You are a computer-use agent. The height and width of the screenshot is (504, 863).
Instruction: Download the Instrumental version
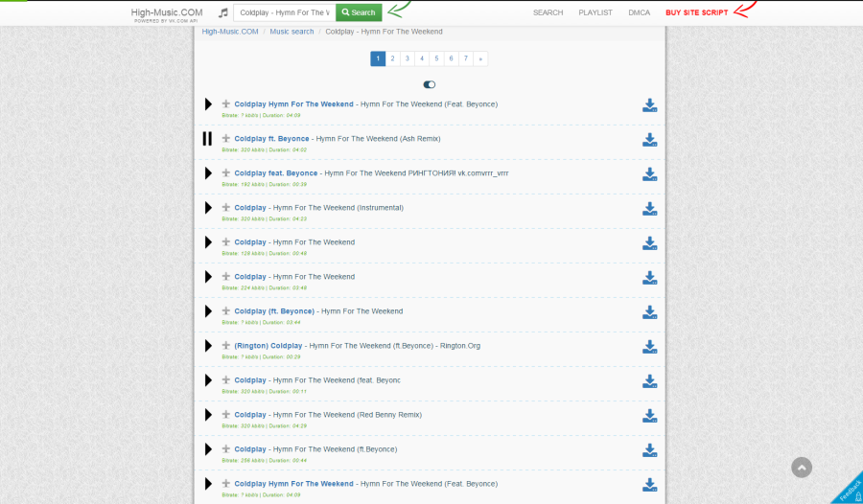(x=650, y=209)
